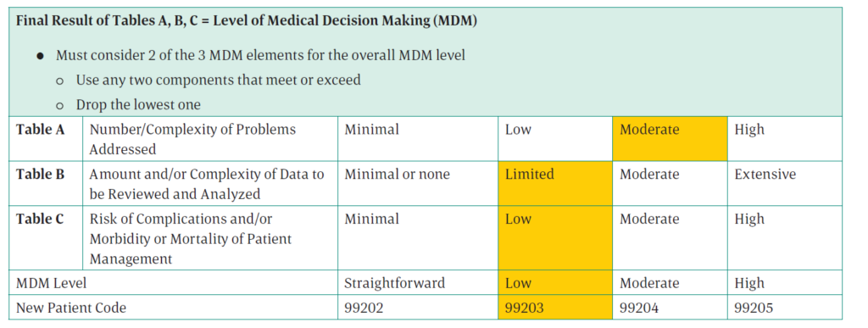The height and width of the screenshot is (328, 868).
Task: Select the highlighted Limited cell in Table B
Action: point(555,184)
